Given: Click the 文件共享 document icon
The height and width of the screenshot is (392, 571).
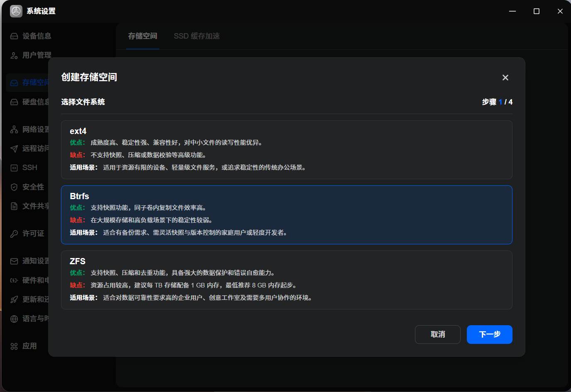Looking at the screenshot, I should click(x=14, y=206).
